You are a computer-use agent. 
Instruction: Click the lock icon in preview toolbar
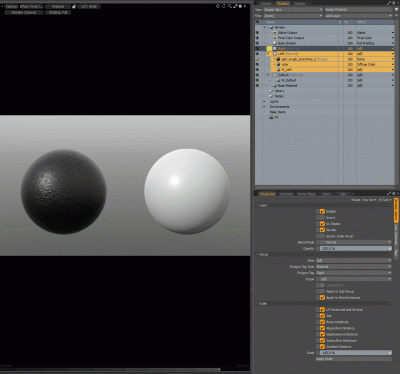74,6
